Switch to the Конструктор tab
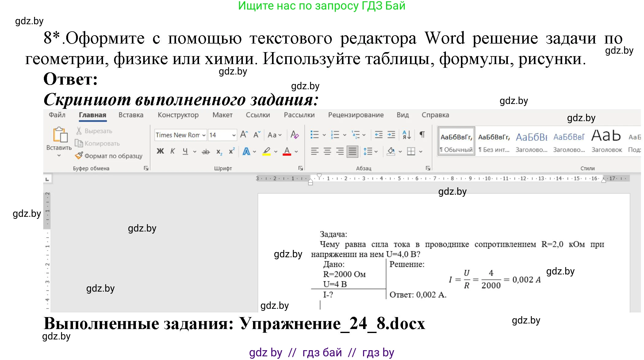 pos(178,115)
